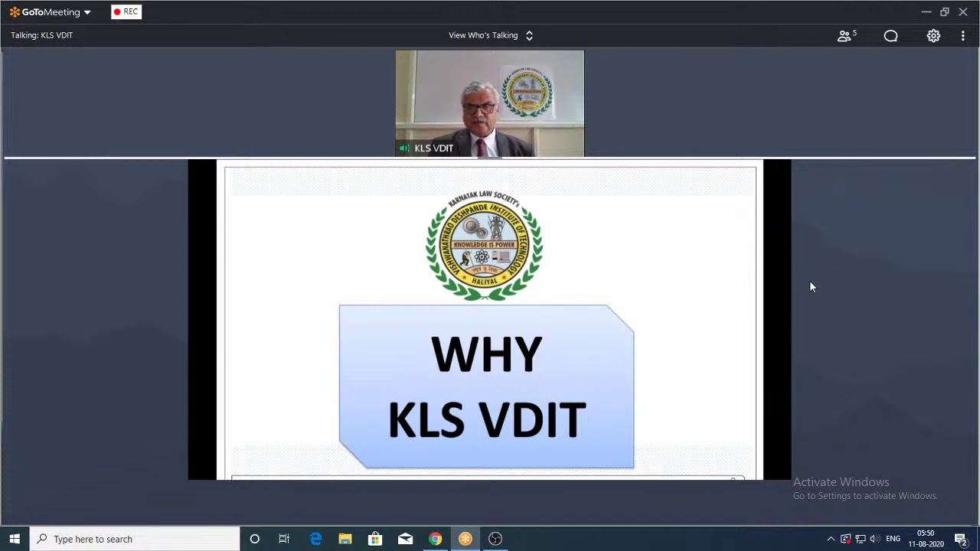Viewport: 980px width, 551px height.
Task: Expand View Who's Talking selector
Action: (x=490, y=35)
